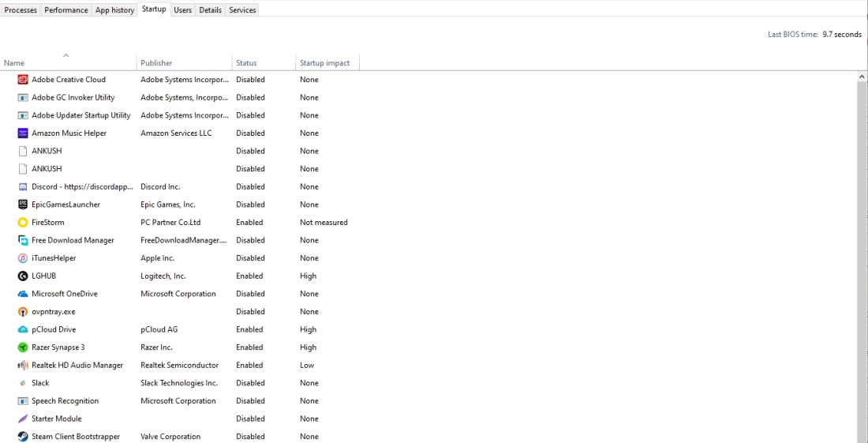This screenshot has height=443, width=868.
Task: Click the Realtek HD Audio Manager speaker icon
Action: pyautogui.click(x=23, y=365)
